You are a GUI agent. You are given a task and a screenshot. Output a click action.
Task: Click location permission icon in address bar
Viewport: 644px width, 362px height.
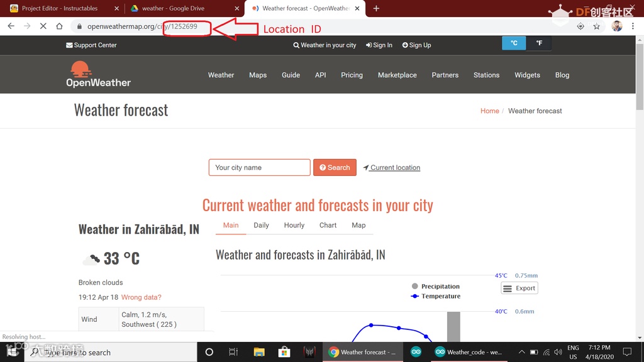pyautogui.click(x=580, y=26)
